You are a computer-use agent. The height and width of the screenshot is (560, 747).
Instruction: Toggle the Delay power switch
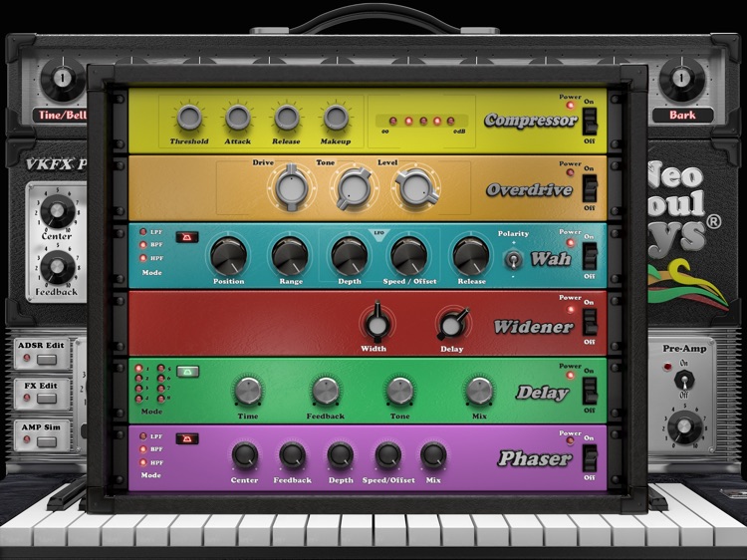[590, 391]
